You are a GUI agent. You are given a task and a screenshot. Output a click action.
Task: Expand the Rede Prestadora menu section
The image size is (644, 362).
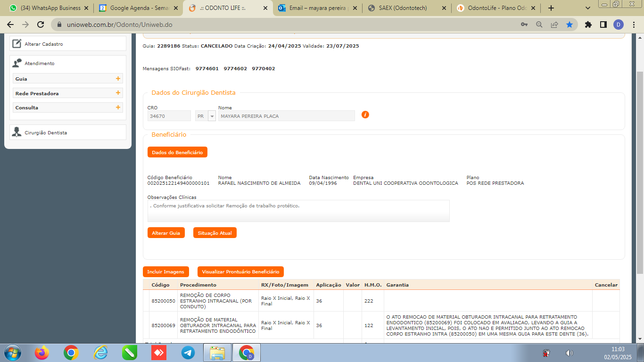118,93
